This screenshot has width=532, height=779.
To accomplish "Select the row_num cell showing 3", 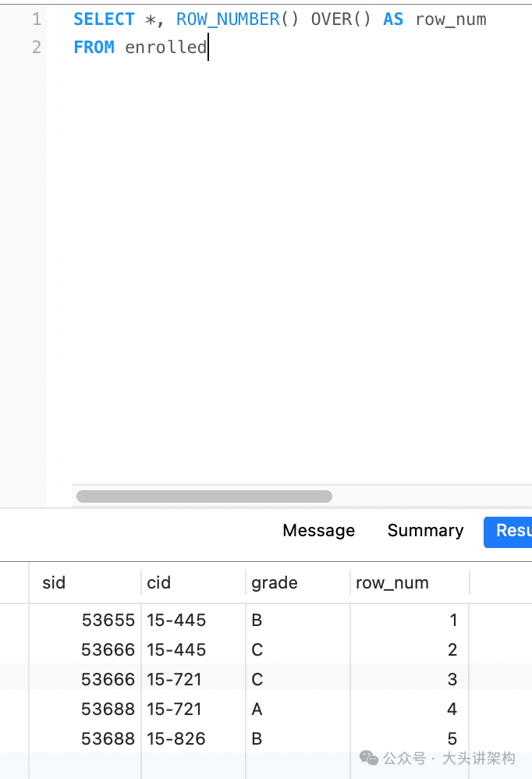I will (x=452, y=679).
